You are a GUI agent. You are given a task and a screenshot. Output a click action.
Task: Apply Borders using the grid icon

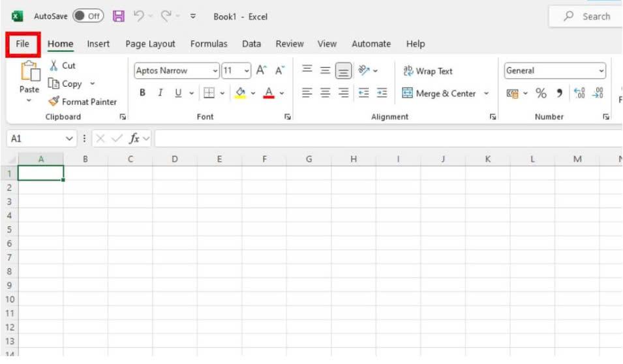tap(209, 93)
